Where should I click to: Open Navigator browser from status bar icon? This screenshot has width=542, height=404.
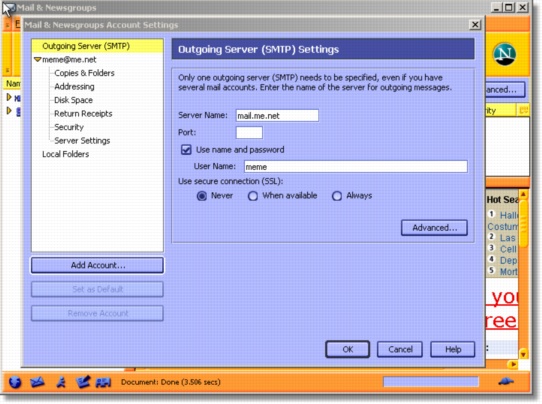15,382
